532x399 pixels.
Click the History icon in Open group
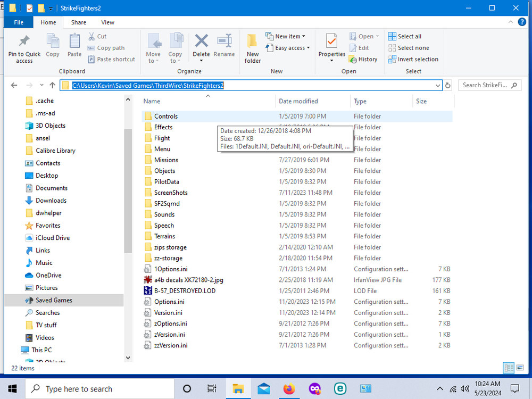click(353, 60)
